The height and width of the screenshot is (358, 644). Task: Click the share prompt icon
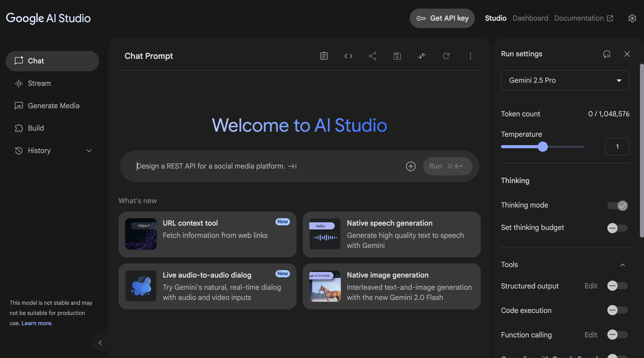coord(372,56)
